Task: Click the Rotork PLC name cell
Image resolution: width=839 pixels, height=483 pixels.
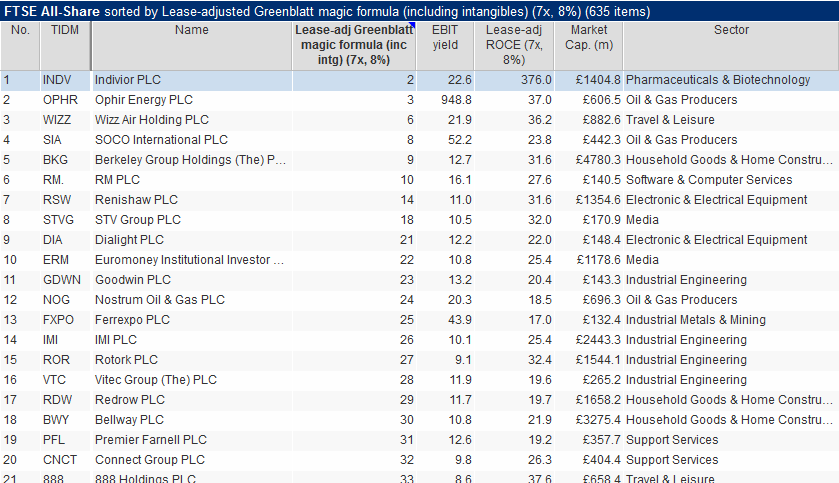Action: [x=192, y=360]
